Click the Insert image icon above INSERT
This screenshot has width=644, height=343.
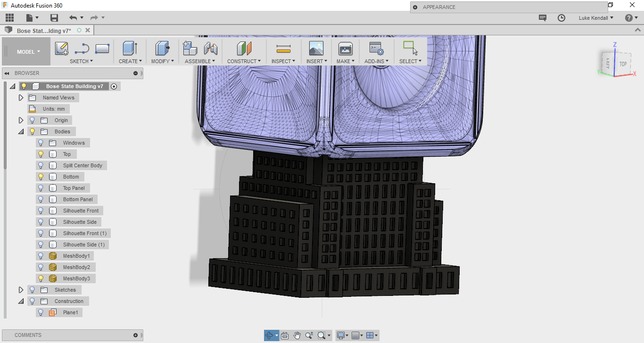(x=316, y=49)
